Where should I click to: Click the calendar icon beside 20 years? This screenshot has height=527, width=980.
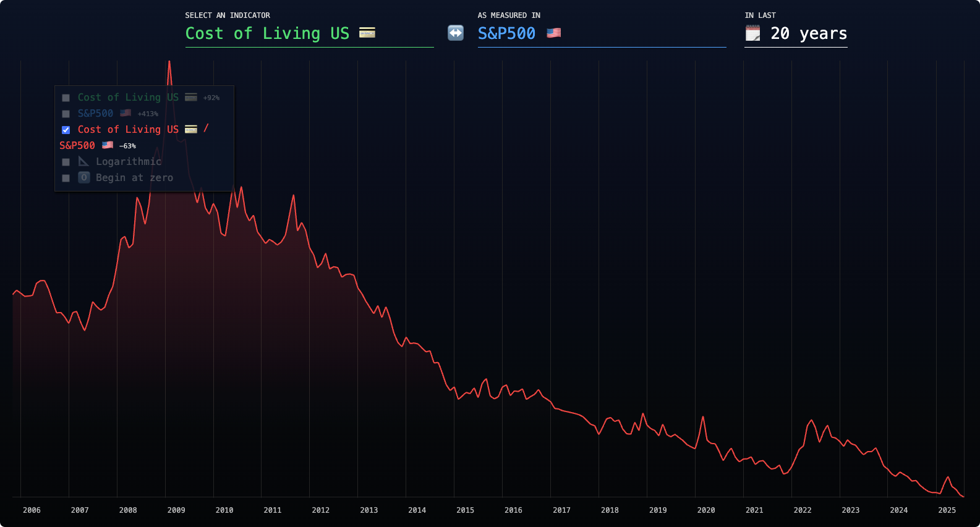tap(752, 33)
